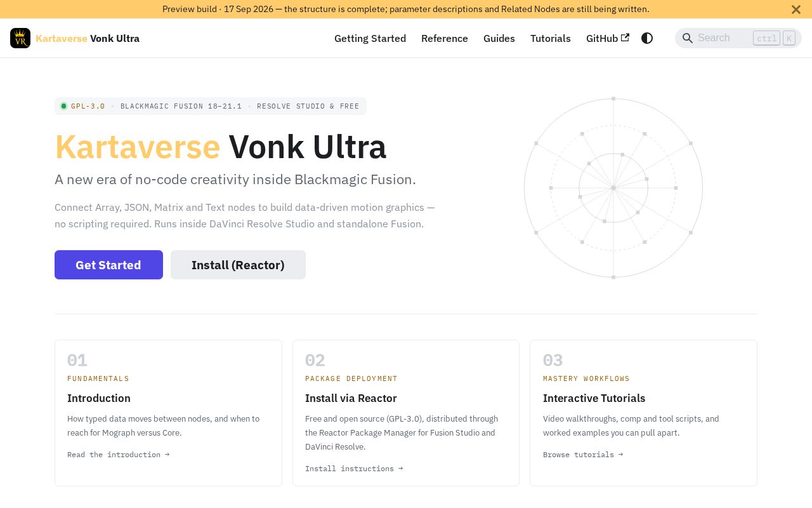The height and width of the screenshot is (508, 812).
Task: Click the BLACKMAGIC FUSION 18–21.1 badge text
Action: (181, 106)
